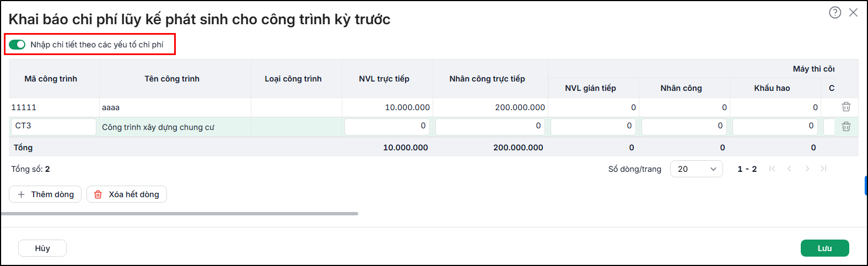This screenshot has width=868, height=266.
Task: Focus Nhân công trực tiếp field in CT3 row
Action: click(x=490, y=127)
